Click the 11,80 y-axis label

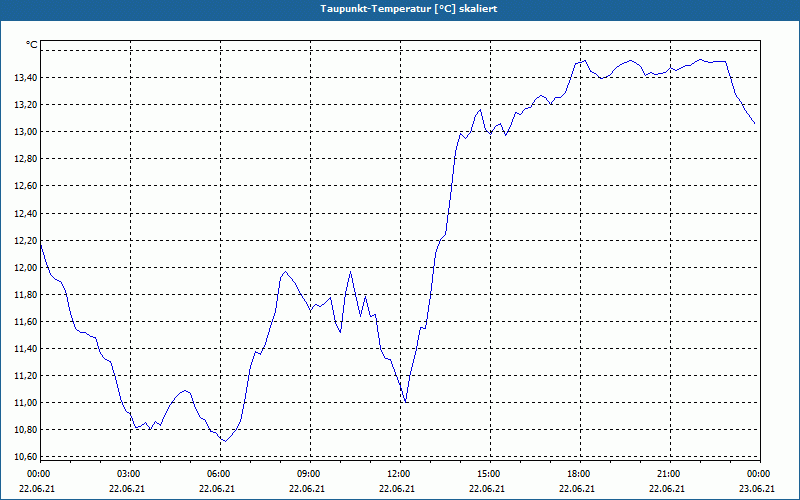pos(25,294)
